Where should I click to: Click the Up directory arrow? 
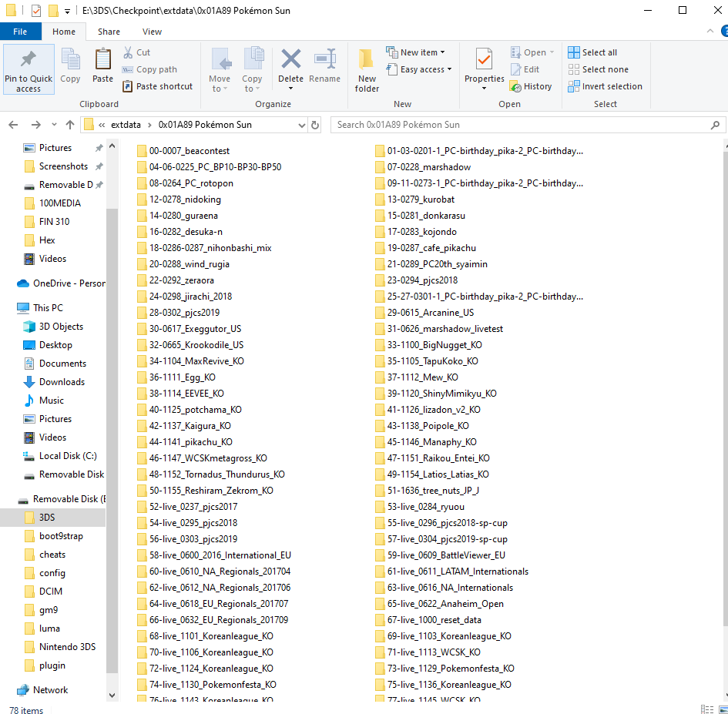[70, 125]
